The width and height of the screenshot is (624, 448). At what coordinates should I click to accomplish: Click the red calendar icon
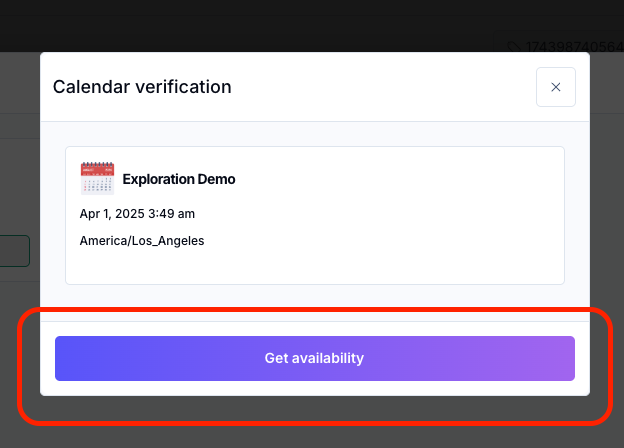pyautogui.click(x=97, y=178)
